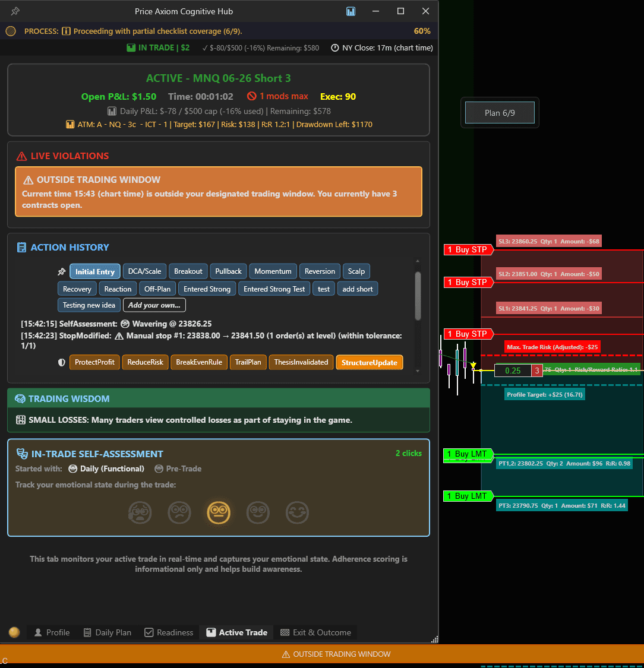The height and width of the screenshot is (668, 644).
Task: Click the info icon in the PROCESS banner
Action: click(x=66, y=30)
